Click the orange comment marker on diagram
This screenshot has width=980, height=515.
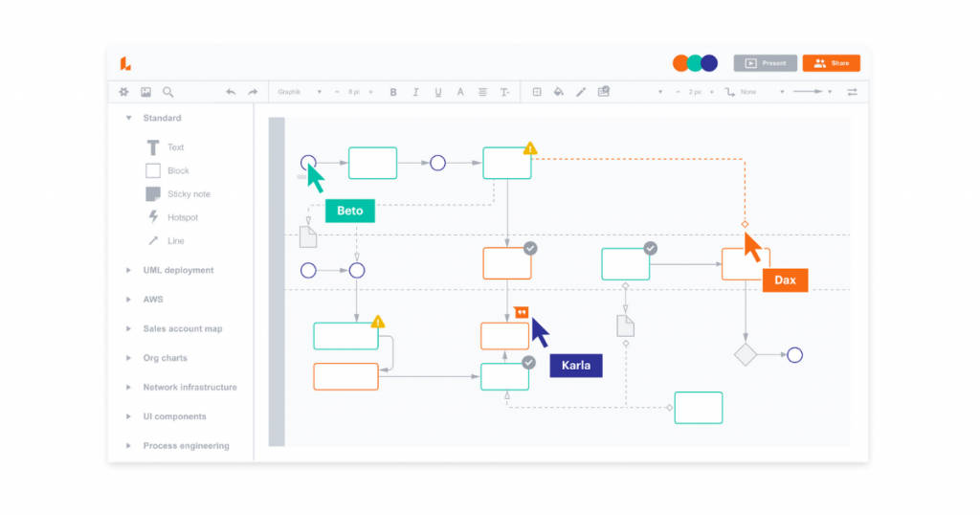pyautogui.click(x=521, y=311)
